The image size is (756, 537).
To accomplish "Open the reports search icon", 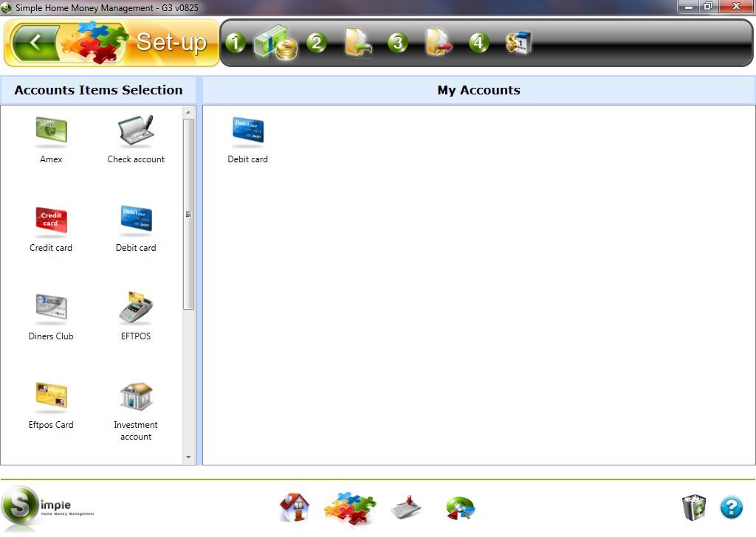I will pos(459,507).
